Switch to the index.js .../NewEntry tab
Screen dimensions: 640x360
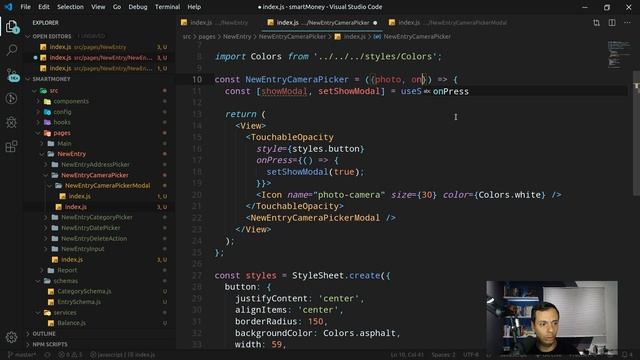218,23
